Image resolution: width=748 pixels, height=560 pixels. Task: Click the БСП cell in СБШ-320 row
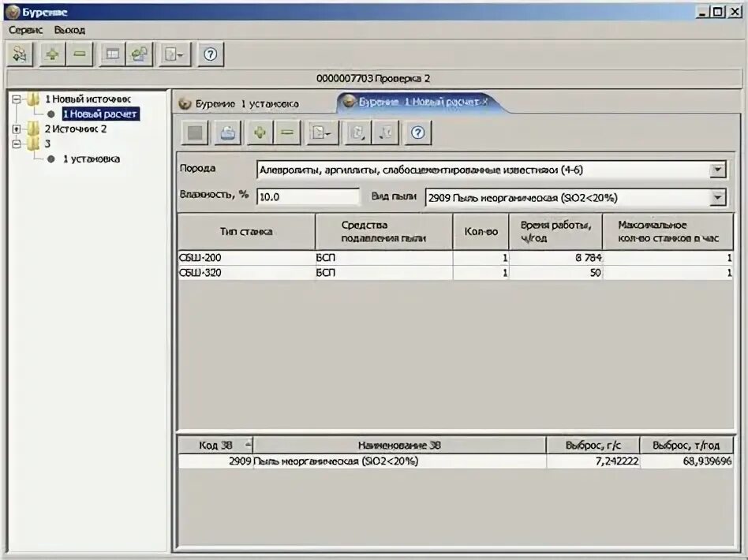[x=383, y=273]
